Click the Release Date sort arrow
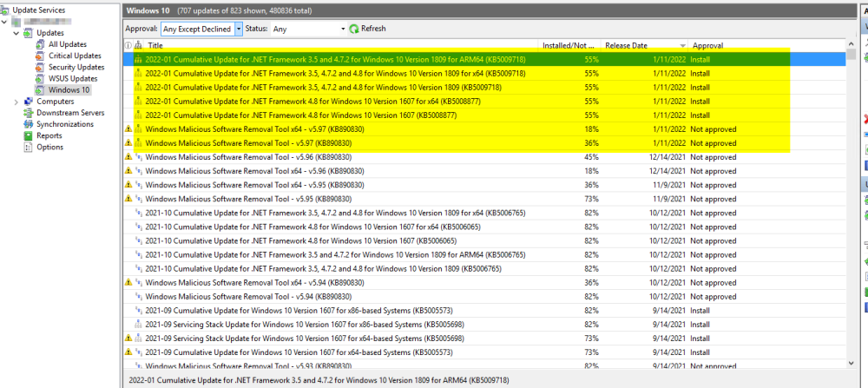Viewport: 868px width, 388px height. click(682, 46)
